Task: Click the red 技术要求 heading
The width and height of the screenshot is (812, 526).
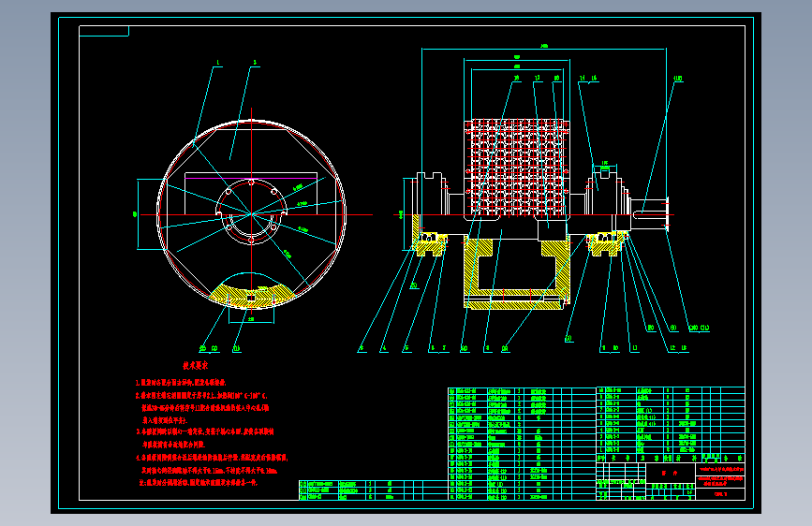Action: point(195,366)
